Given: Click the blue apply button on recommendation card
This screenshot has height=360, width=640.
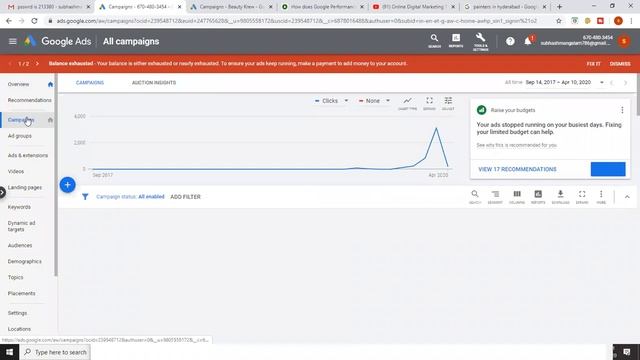Looking at the screenshot, I should point(608,169).
